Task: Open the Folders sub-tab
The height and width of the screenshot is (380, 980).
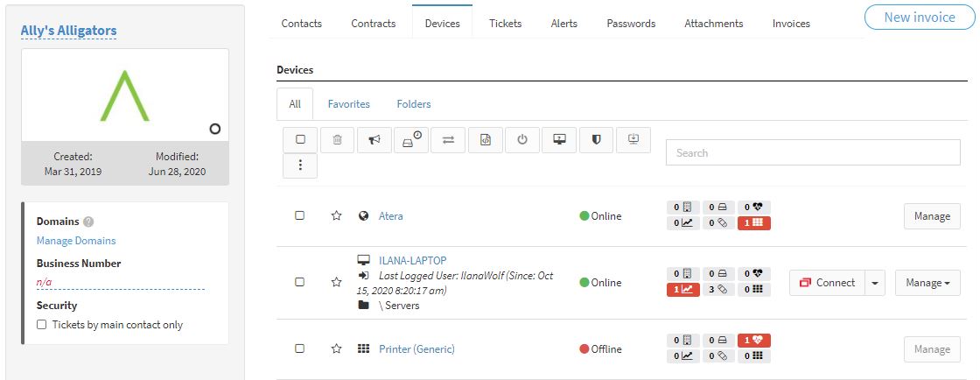Action: 414,103
